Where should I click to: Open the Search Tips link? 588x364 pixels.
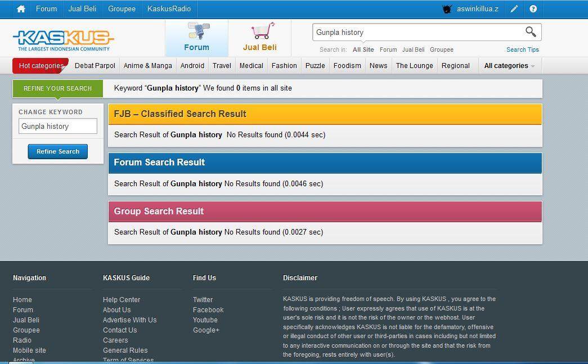522,50
